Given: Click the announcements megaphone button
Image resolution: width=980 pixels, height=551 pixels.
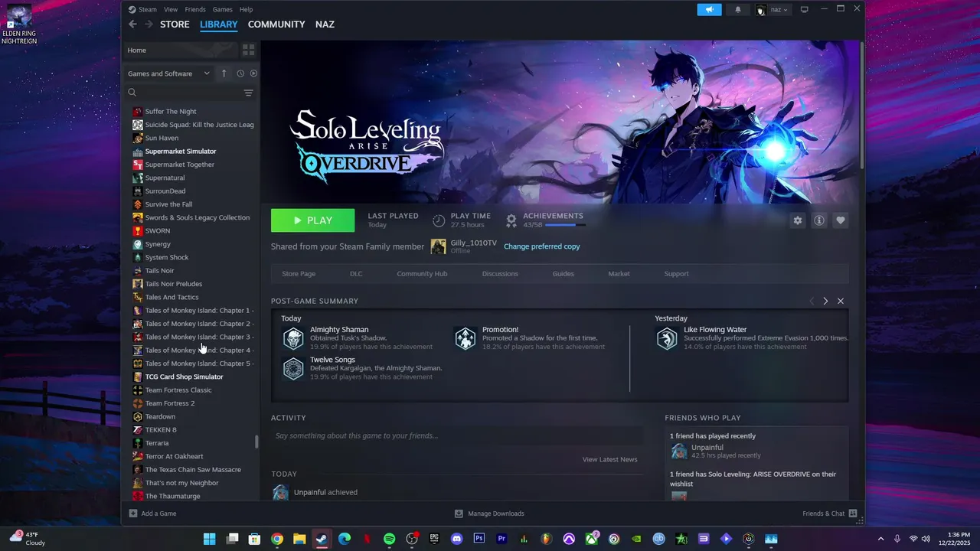Looking at the screenshot, I should [710, 9].
